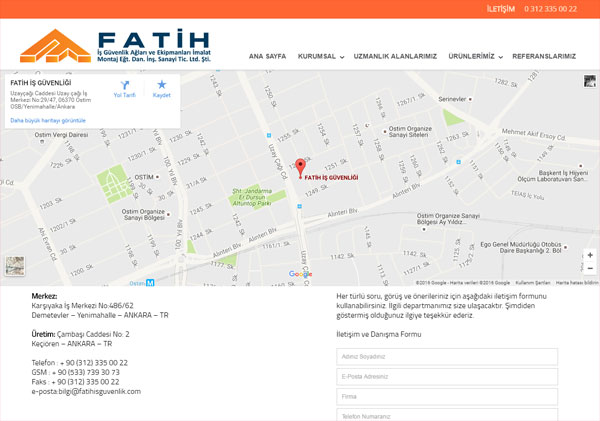
Task: Open UZMANLIK ALANLARIMIZ menu item
Action: pyautogui.click(x=395, y=56)
